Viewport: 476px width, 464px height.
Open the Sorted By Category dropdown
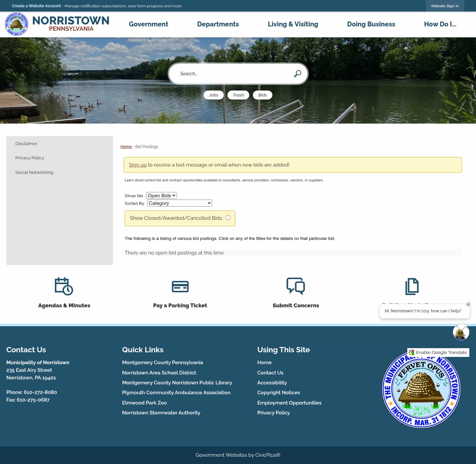179,203
